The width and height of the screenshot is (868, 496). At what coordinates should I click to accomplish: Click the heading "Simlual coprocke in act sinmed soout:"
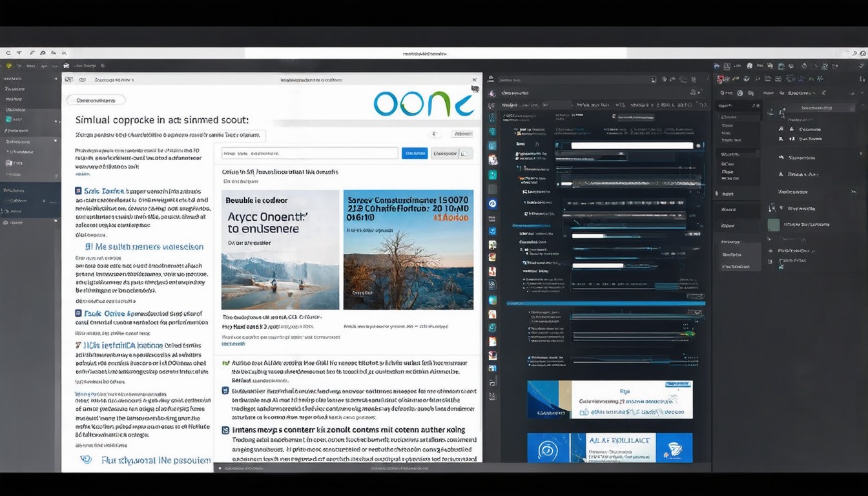[162, 120]
